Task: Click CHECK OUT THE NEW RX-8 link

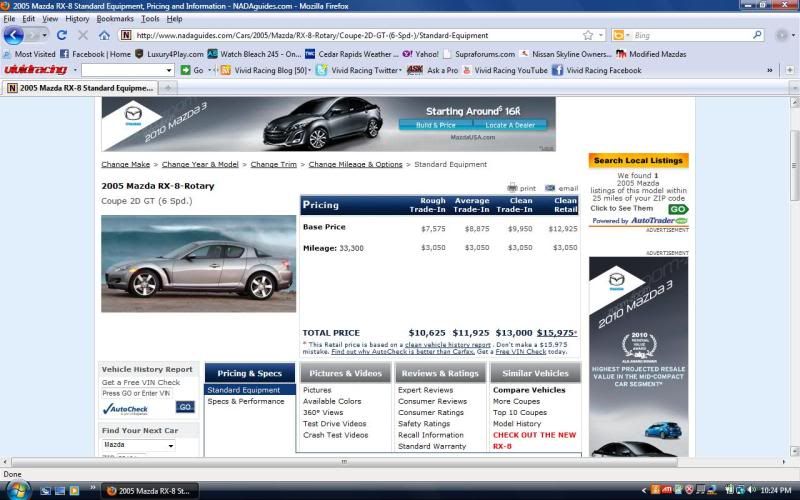Action: point(534,440)
